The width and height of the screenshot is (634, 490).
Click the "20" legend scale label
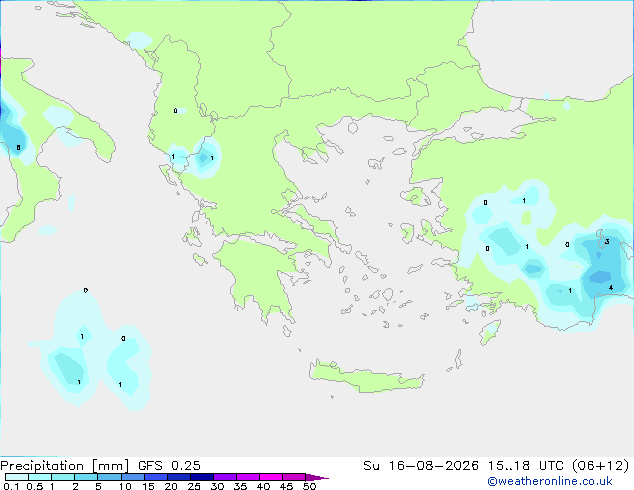click(x=171, y=486)
